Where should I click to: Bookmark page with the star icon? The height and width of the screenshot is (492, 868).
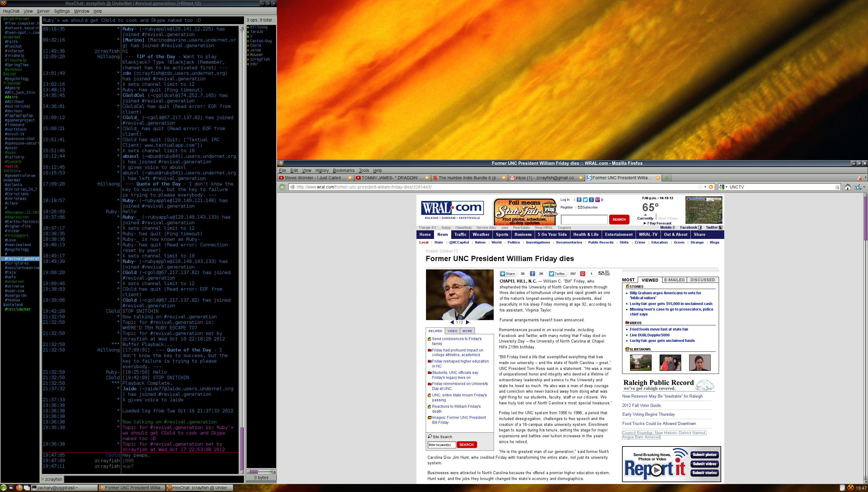coord(700,187)
